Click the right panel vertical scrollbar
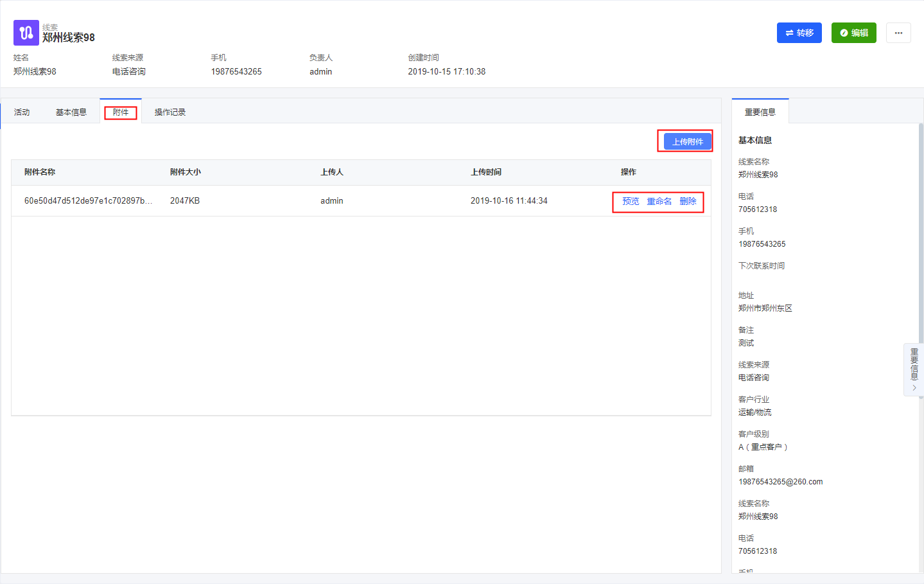Image resolution: width=924 pixels, height=584 pixels. 920,257
